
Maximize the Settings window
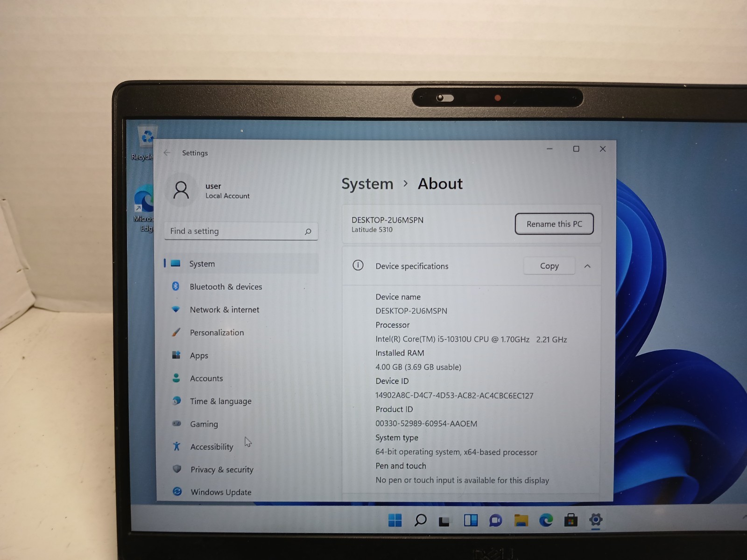tap(576, 149)
